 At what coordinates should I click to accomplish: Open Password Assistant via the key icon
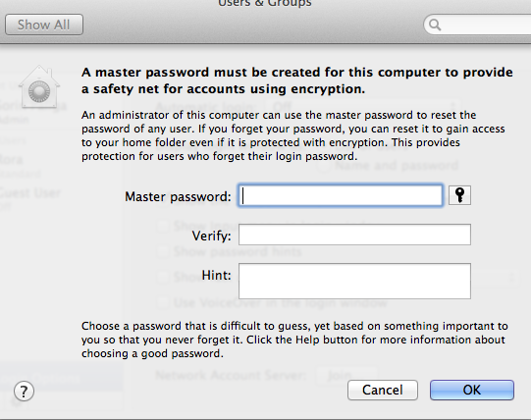click(x=459, y=195)
